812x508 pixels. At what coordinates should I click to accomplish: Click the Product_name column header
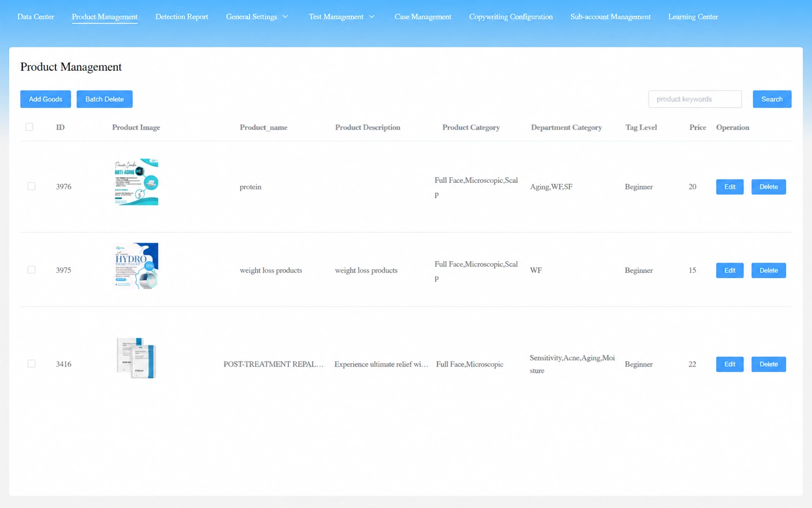point(264,128)
